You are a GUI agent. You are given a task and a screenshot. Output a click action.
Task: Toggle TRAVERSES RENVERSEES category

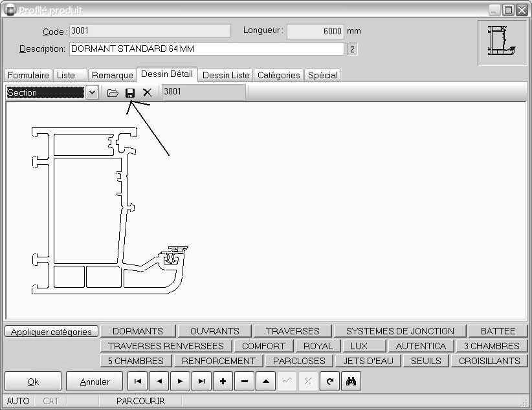pos(166,346)
